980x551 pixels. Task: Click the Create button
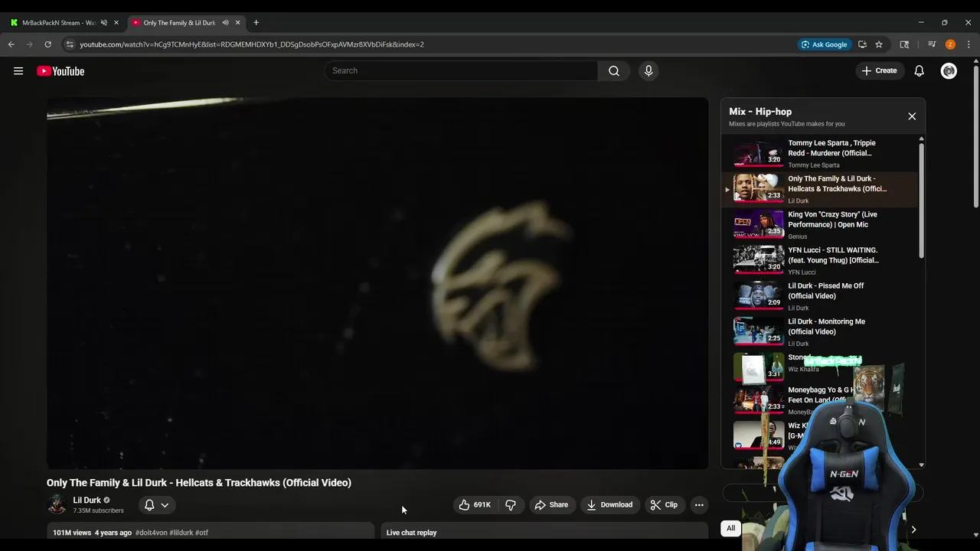click(x=879, y=71)
